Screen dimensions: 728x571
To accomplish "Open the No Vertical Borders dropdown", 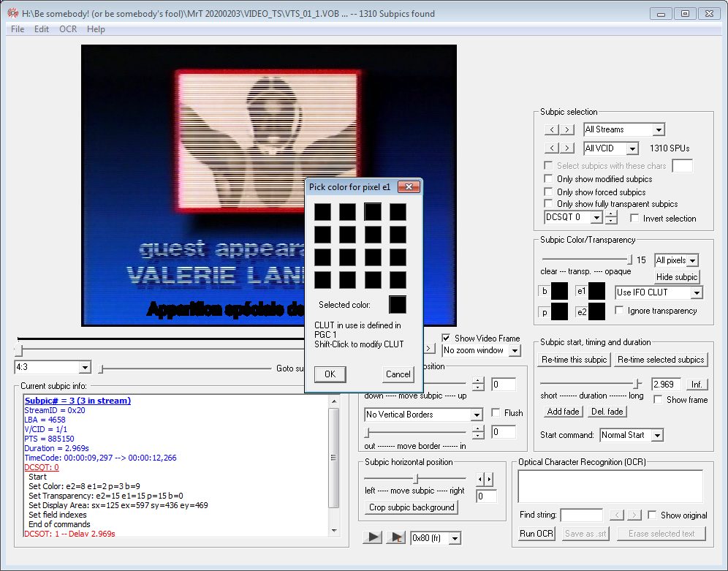I will [x=477, y=415].
